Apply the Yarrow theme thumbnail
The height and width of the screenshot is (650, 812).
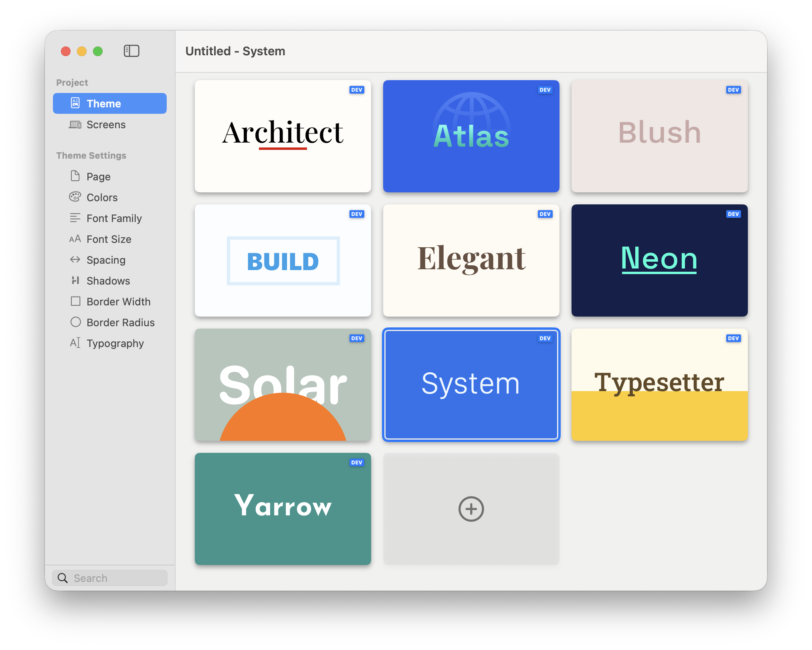click(283, 509)
